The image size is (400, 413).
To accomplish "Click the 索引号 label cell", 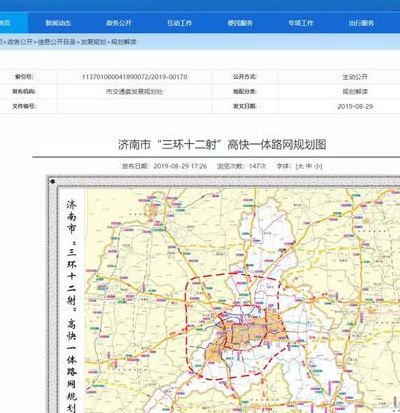I will point(24,77).
